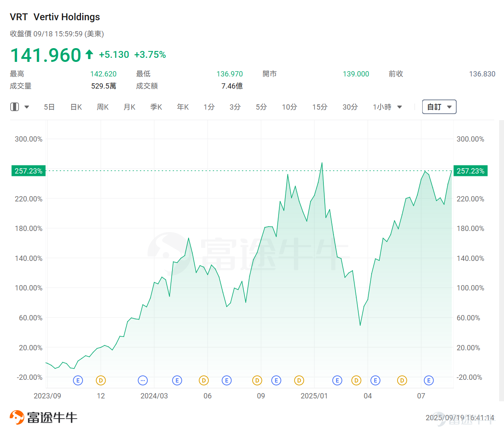Switch to the 5日 chart tab
504x434 pixels.
click(x=49, y=107)
